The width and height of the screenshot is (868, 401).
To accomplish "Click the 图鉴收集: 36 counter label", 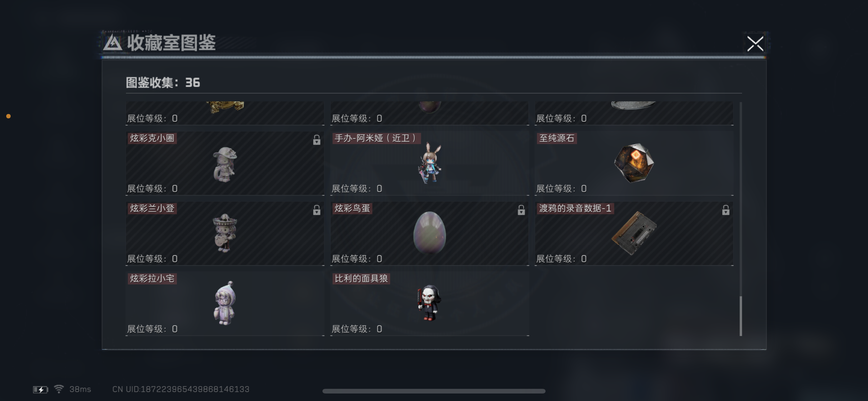I will coord(163,82).
